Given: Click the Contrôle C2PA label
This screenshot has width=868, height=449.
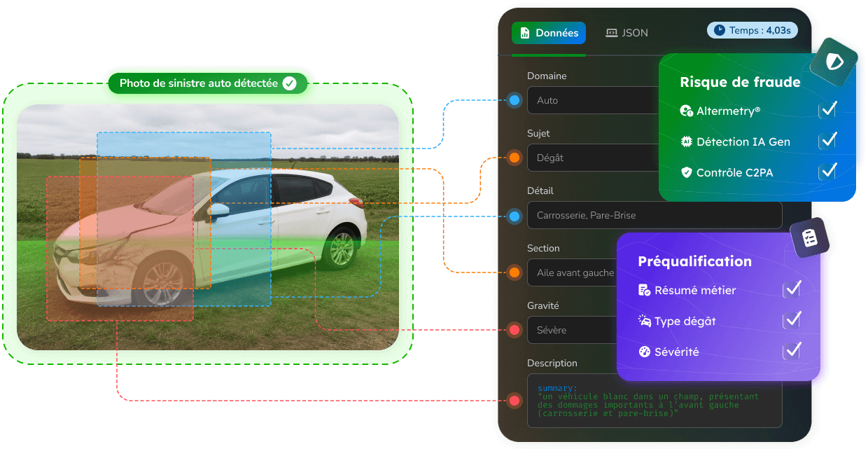Looking at the screenshot, I should 734,172.
